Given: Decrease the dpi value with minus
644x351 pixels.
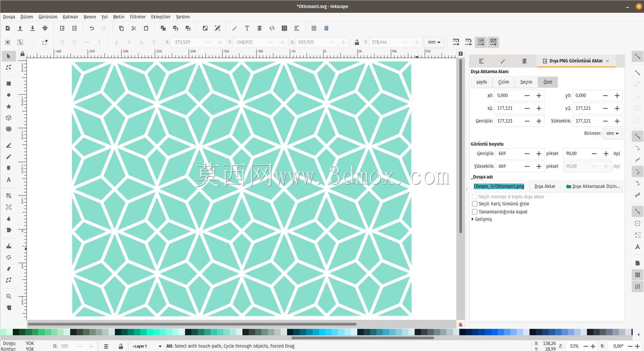Looking at the screenshot, I should pos(594,154).
